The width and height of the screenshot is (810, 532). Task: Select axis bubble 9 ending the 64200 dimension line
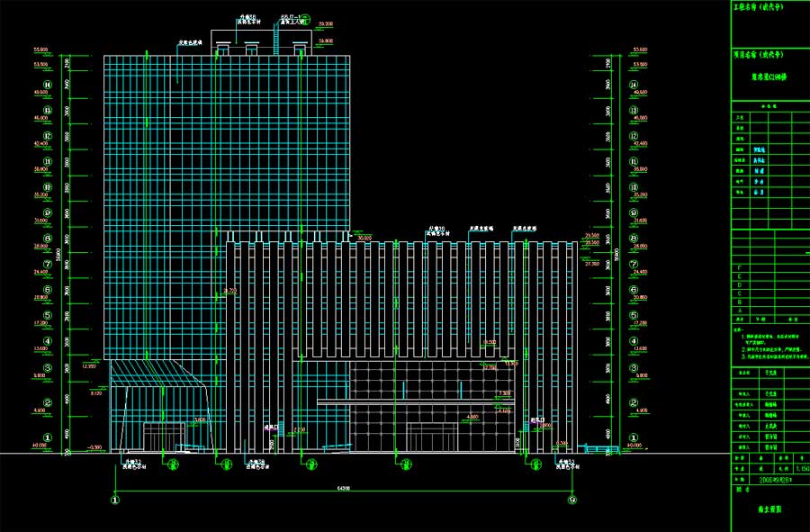point(571,500)
